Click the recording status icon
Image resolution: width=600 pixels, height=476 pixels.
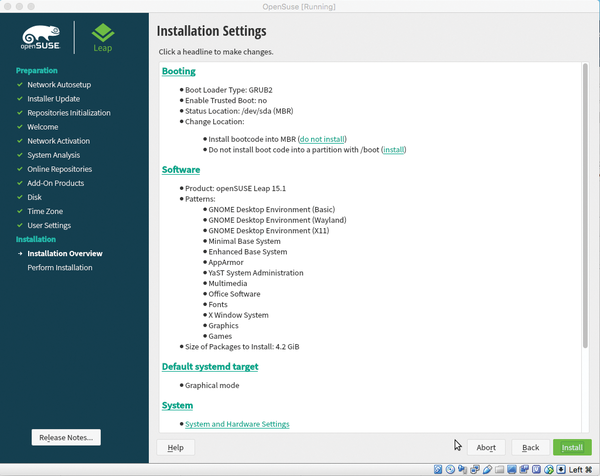524,469
